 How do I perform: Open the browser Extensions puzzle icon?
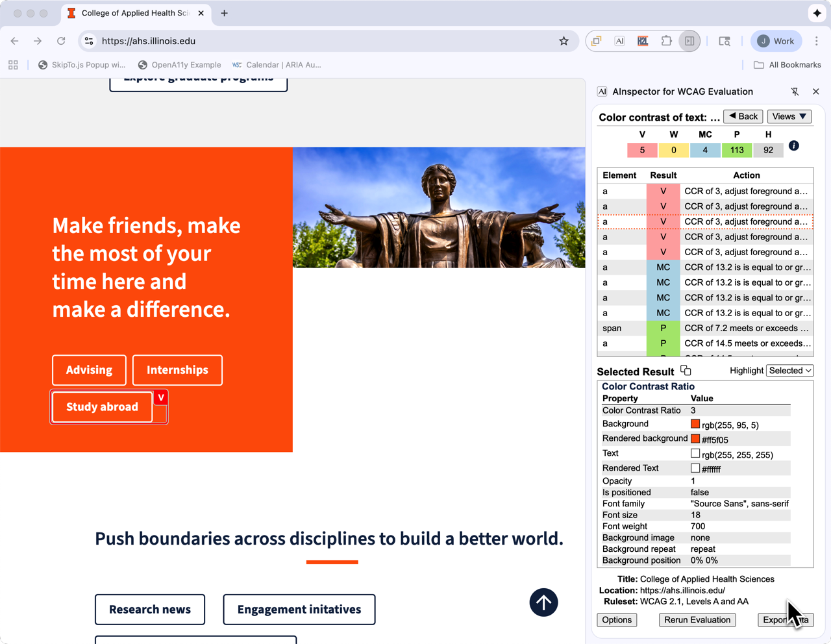(x=666, y=41)
